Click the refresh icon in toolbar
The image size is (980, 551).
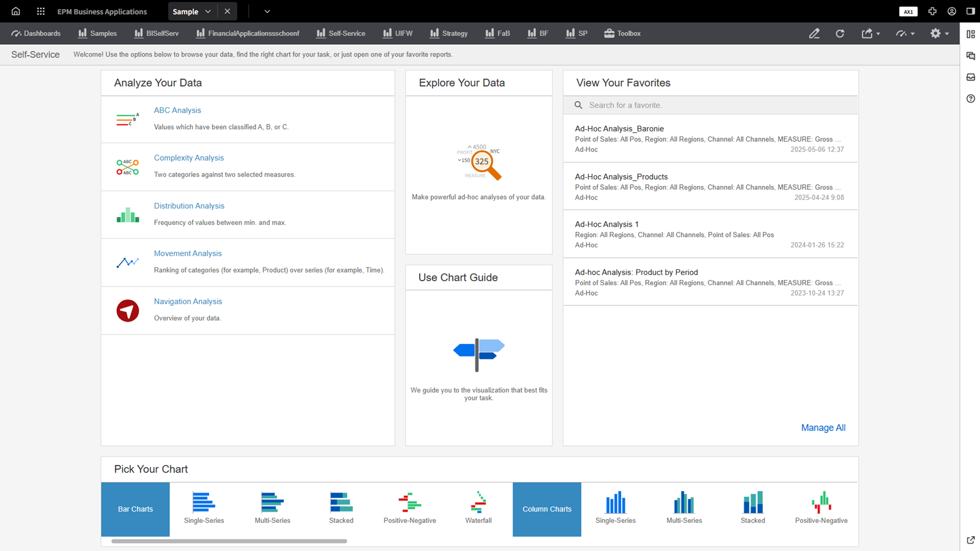coord(840,34)
